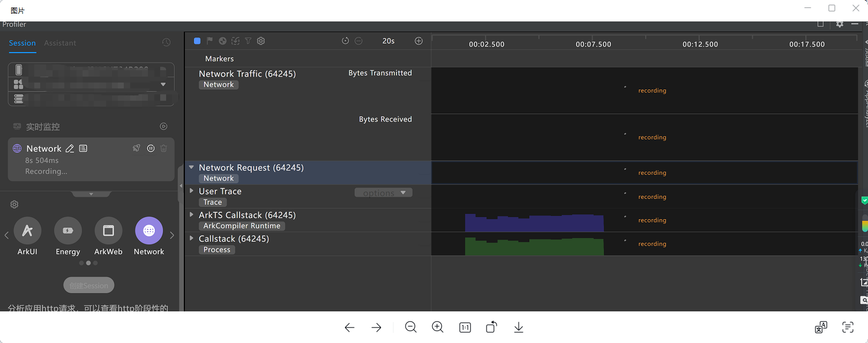The width and height of the screenshot is (868, 343).
Task: Pause the Network session recording
Action: [x=151, y=148]
